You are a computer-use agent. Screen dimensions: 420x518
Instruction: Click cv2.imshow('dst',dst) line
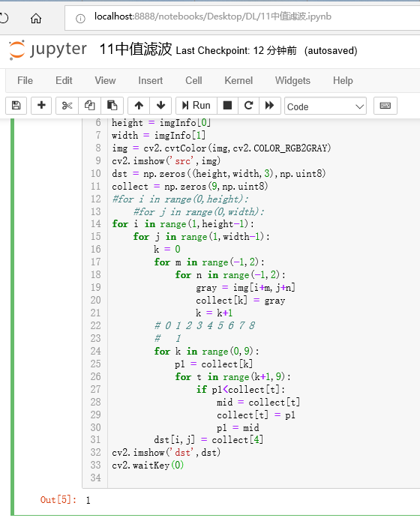166,452
